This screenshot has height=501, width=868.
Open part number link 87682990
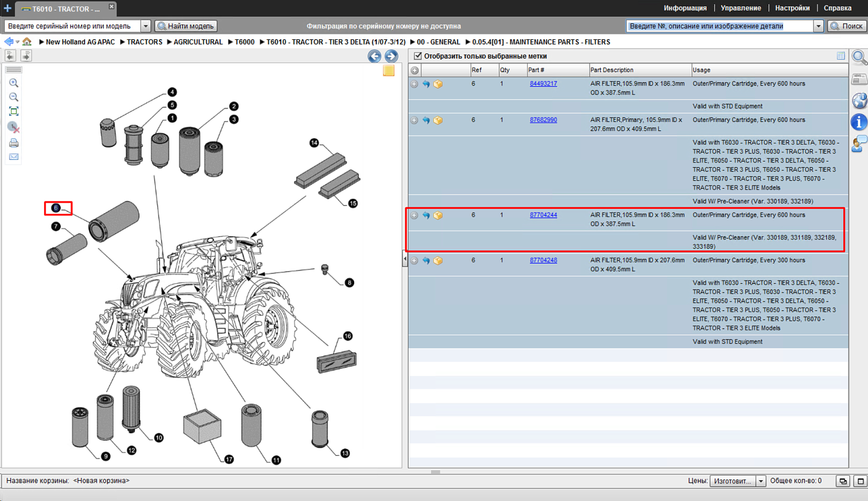(x=543, y=120)
